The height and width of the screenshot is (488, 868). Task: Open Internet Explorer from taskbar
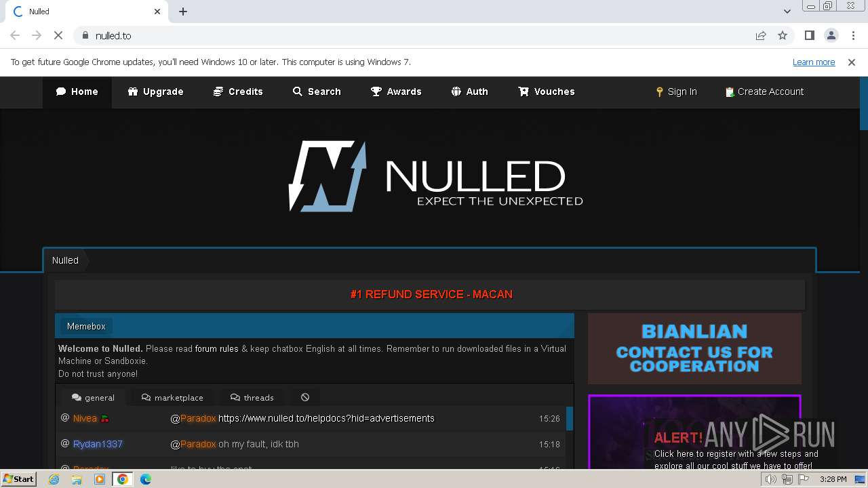[54, 479]
